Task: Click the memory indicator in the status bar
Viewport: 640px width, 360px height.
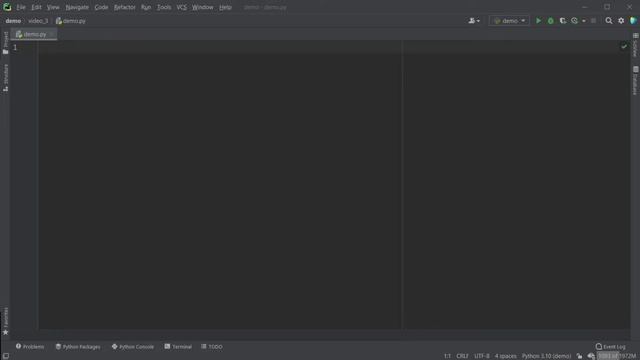Action: [x=617, y=356]
